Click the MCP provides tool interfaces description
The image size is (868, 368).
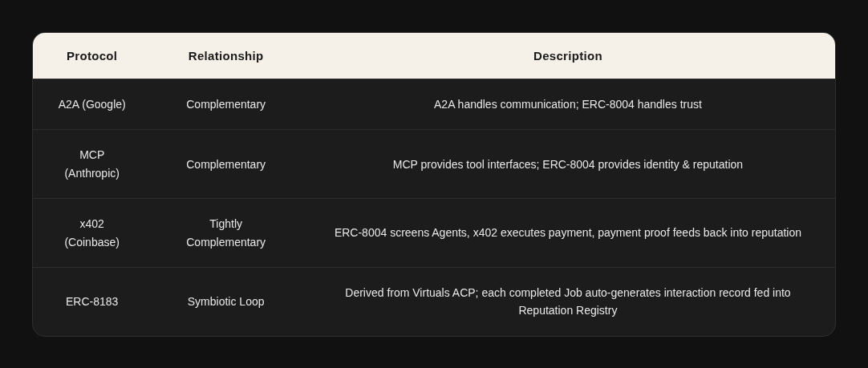pyautogui.click(x=567, y=164)
